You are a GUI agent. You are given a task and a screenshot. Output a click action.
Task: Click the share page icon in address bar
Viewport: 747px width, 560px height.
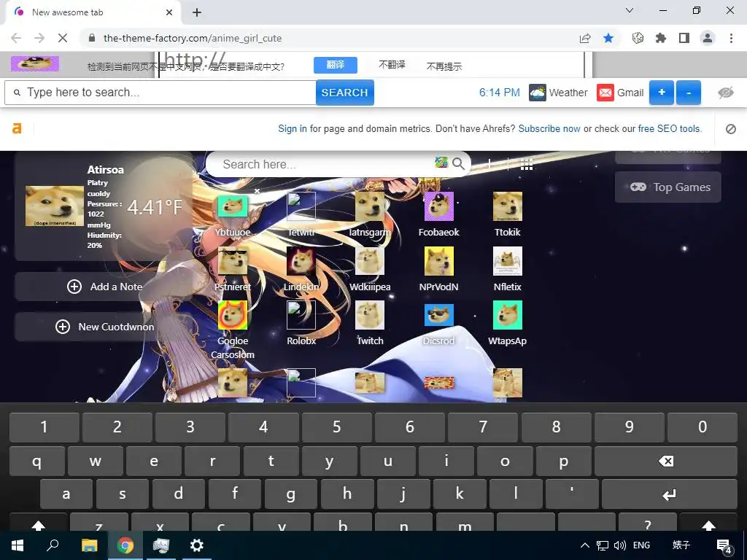click(x=585, y=38)
